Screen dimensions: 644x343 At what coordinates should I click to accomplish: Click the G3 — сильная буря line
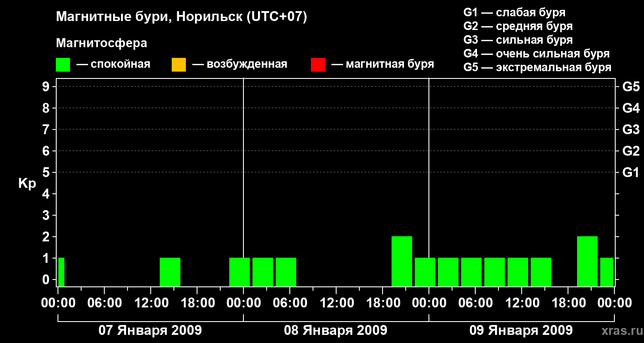coord(518,39)
